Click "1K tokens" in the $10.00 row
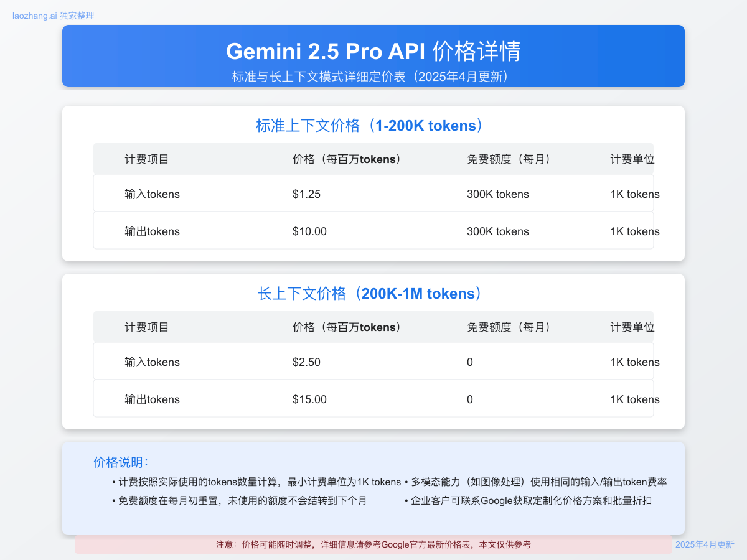 [x=635, y=231]
